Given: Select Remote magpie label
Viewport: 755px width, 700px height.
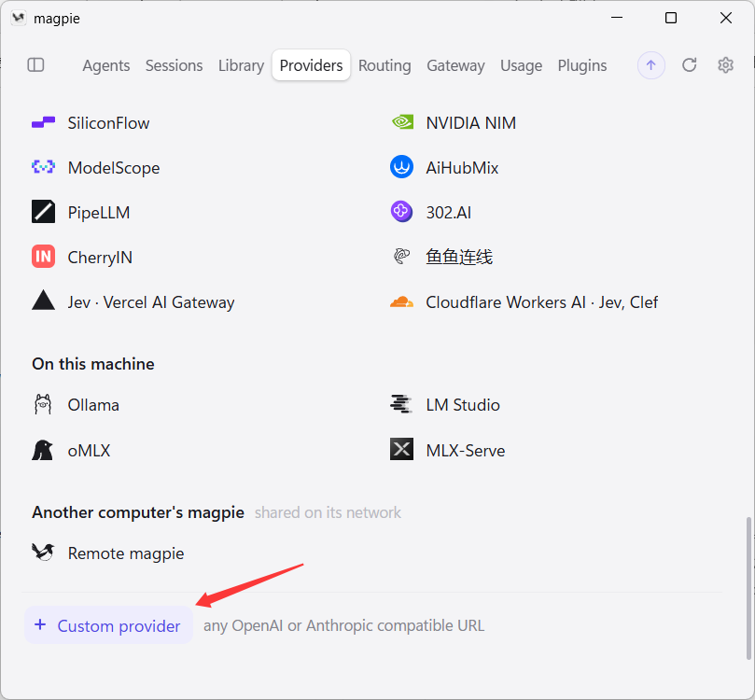Looking at the screenshot, I should click(x=126, y=553).
